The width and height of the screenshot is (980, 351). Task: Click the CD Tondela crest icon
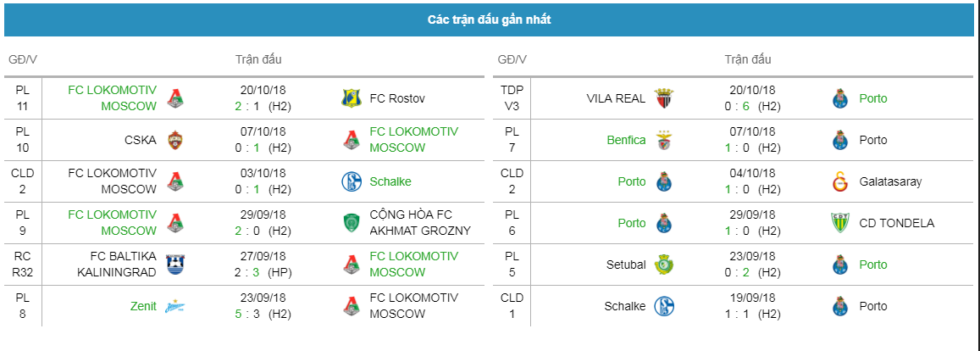pyautogui.click(x=840, y=223)
